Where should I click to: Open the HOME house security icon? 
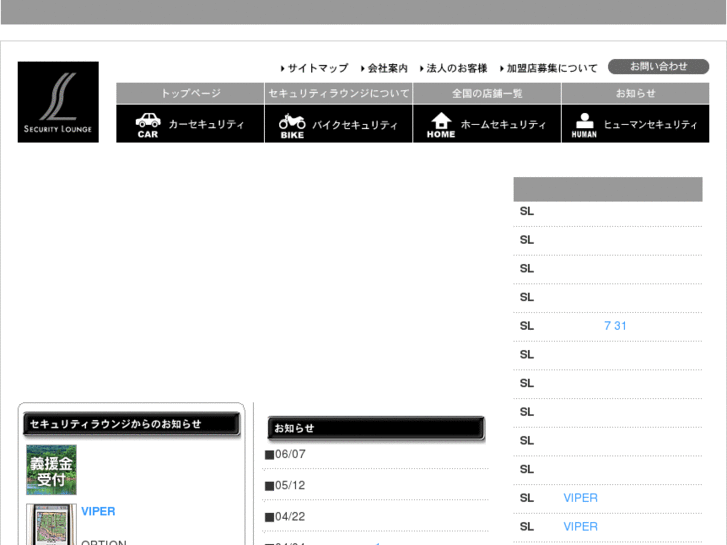pyautogui.click(x=441, y=125)
